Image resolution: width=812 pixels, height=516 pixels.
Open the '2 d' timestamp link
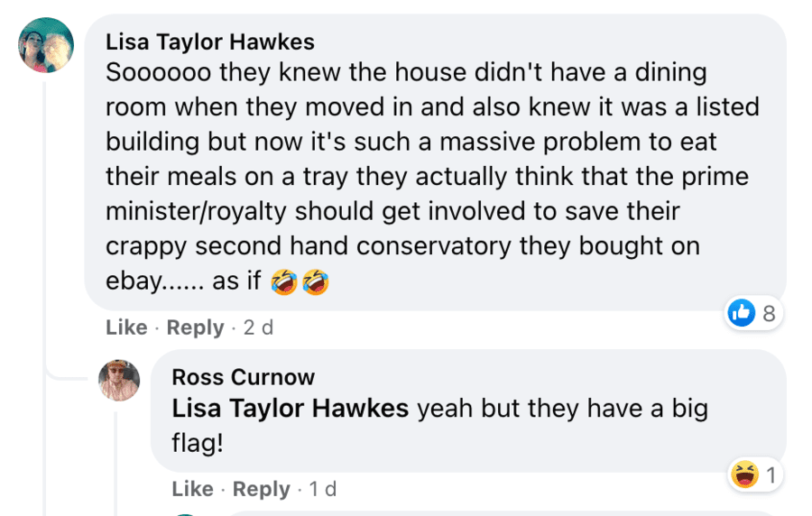(x=258, y=327)
